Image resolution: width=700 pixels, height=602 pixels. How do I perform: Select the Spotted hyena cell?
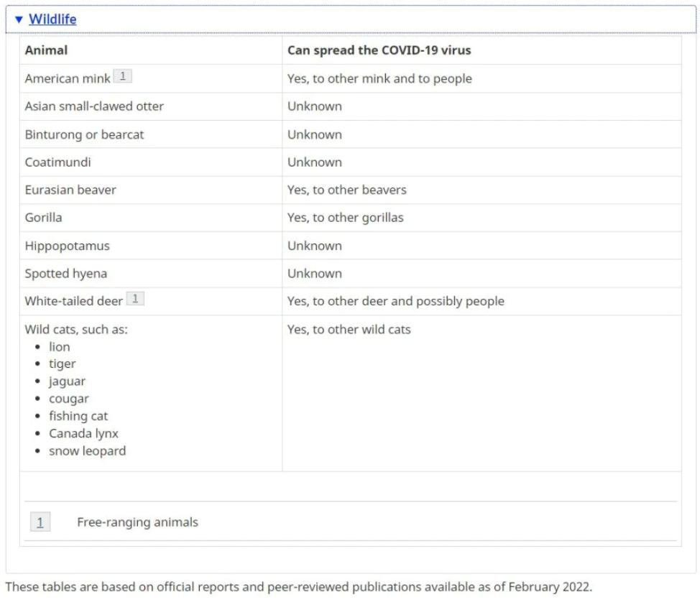click(x=151, y=273)
